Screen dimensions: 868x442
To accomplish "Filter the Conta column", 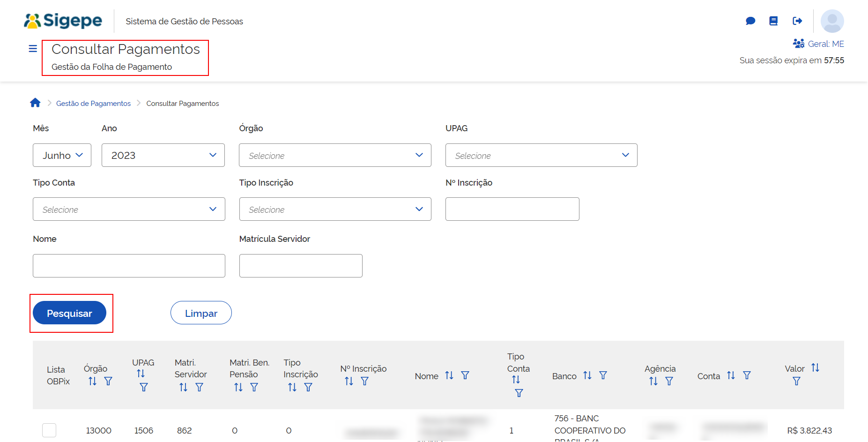I will pyautogui.click(x=747, y=375).
